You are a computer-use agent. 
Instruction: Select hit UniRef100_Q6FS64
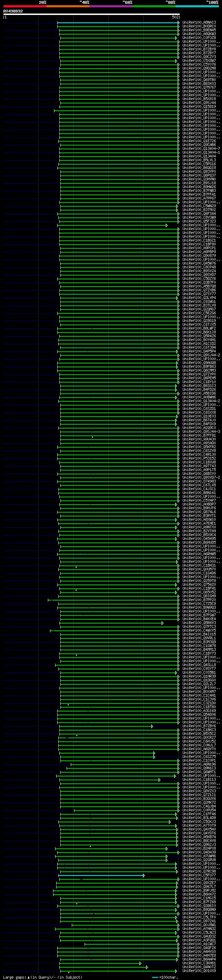[x=199, y=214]
